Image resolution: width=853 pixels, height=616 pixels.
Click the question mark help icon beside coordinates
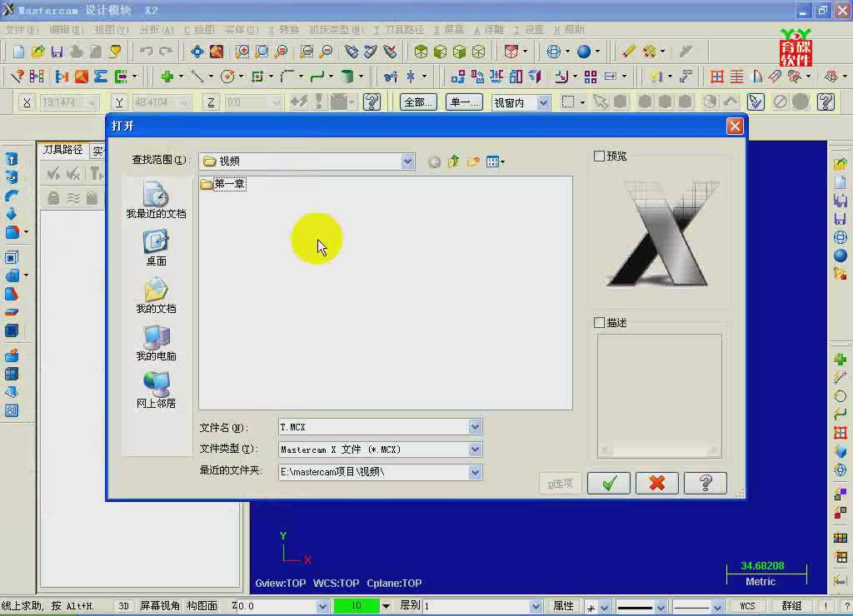[x=372, y=102]
